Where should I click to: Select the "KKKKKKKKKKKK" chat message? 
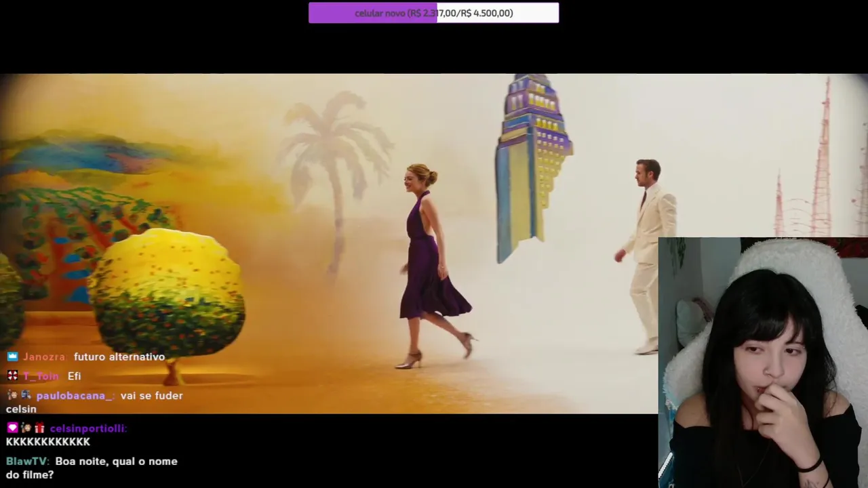point(48,442)
